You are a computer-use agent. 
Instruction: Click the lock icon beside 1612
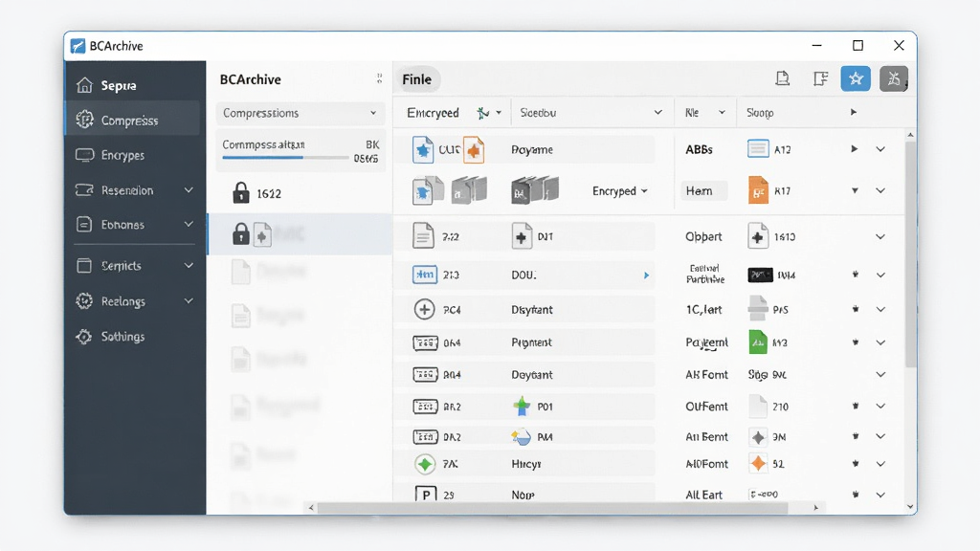pyautogui.click(x=240, y=193)
